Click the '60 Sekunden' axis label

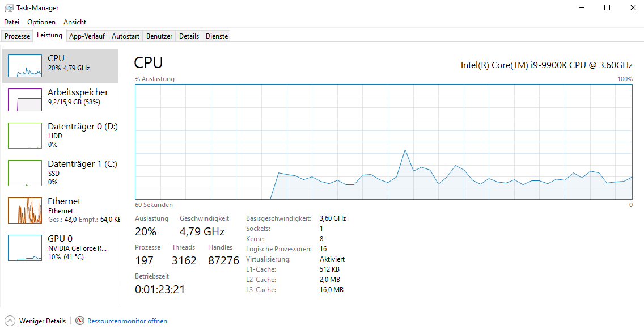tap(154, 205)
